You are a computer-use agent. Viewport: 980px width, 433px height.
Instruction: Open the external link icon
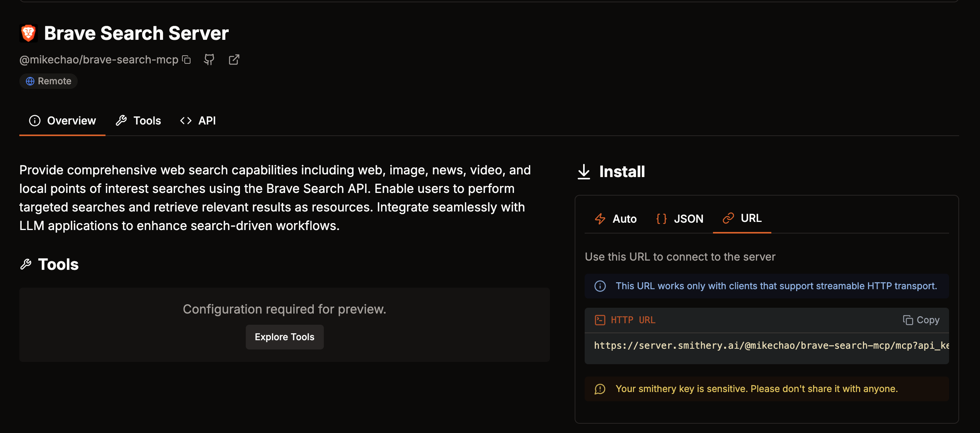[234, 60]
